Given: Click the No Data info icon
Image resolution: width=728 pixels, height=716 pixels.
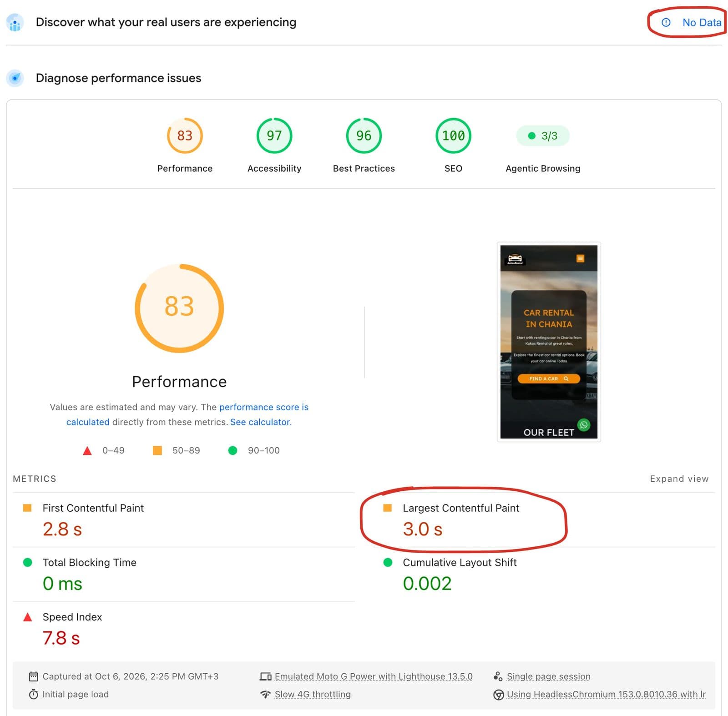Looking at the screenshot, I should click(666, 22).
